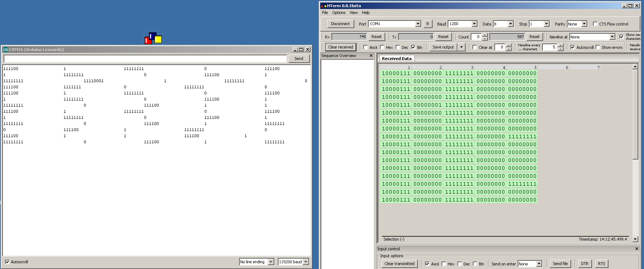Close the Input control panel
644x269 pixels.
(637, 249)
